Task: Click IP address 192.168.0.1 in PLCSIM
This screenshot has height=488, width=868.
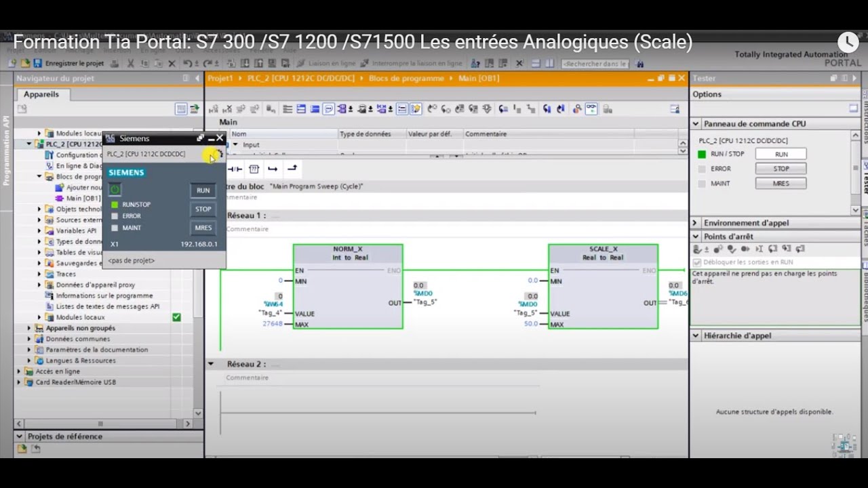Action: pos(199,244)
